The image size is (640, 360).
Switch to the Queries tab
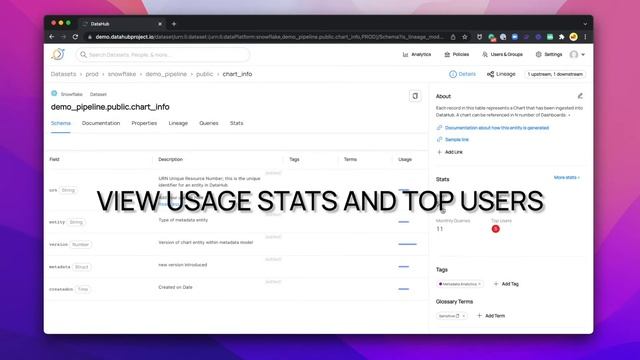point(209,123)
